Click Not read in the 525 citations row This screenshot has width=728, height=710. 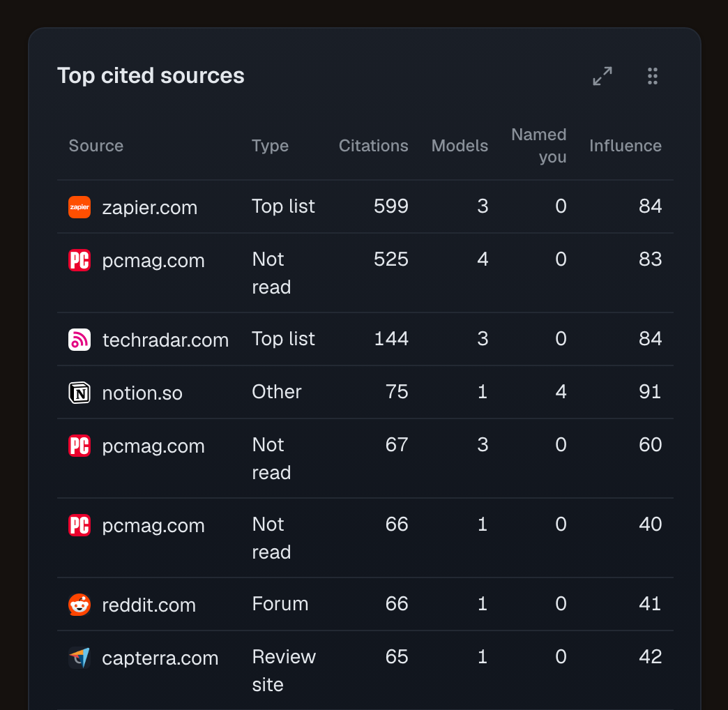pos(271,273)
